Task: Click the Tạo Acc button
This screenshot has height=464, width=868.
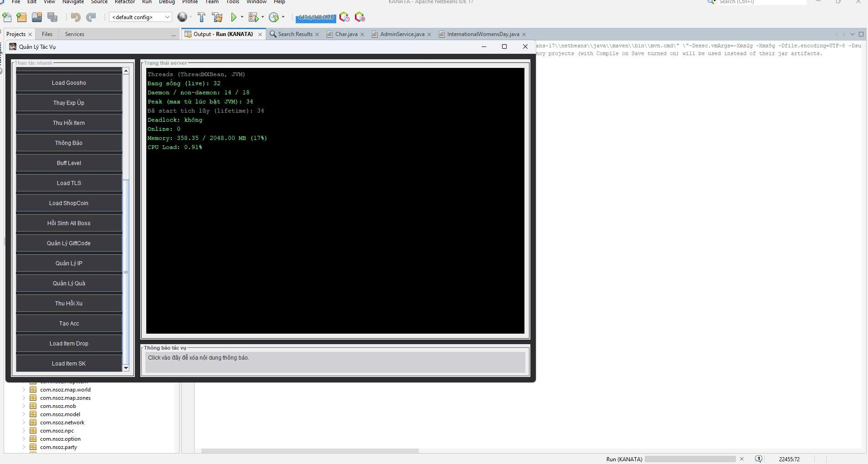Action: pos(69,324)
